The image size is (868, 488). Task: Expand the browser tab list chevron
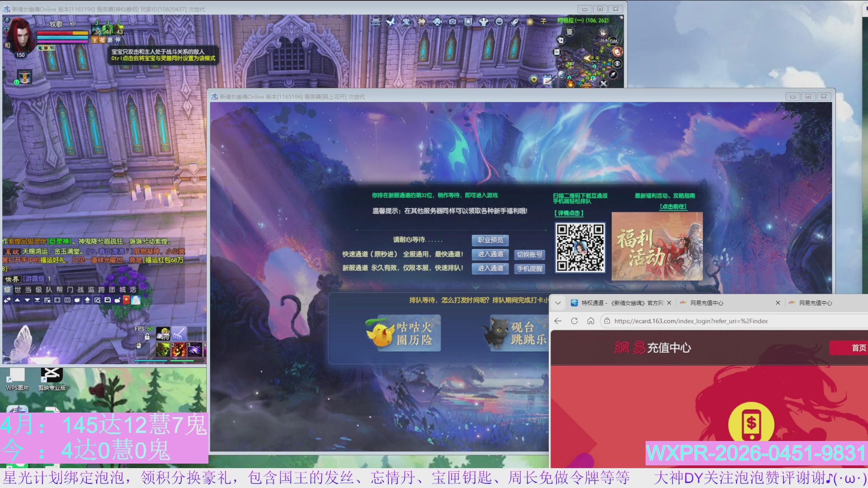[x=558, y=303]
